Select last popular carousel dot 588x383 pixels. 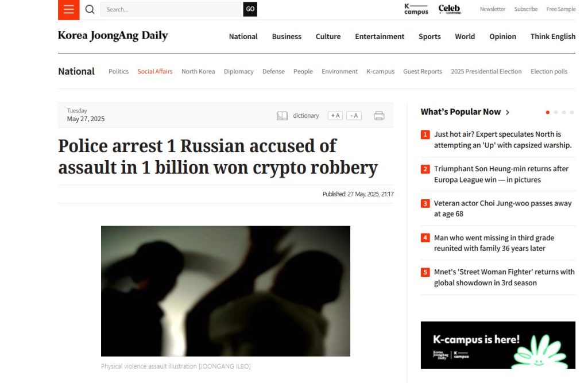click(571, 113)
